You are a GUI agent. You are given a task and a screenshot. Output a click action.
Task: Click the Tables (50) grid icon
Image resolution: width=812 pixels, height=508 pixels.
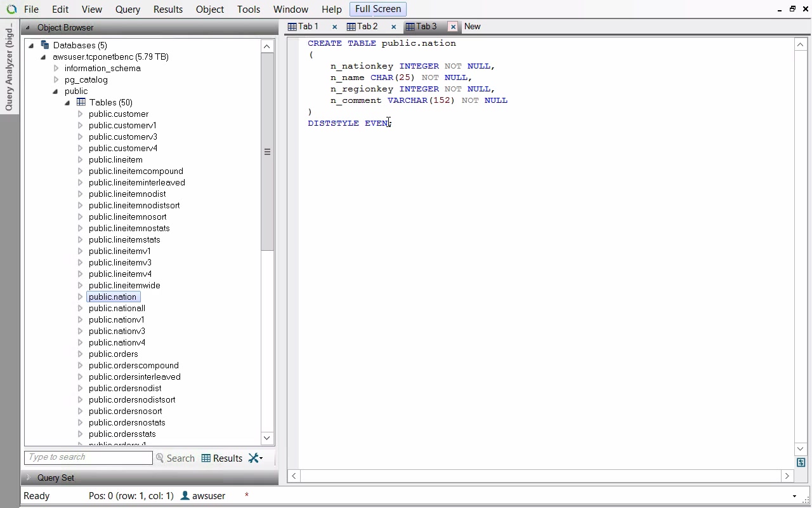pyautogui.click(x=81, y=102)
